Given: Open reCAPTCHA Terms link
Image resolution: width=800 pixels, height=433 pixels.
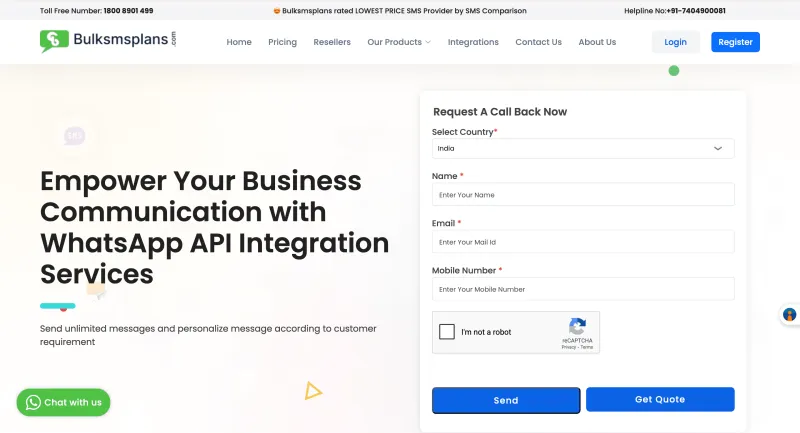Looking at the screenshot, I should (587, 347).
